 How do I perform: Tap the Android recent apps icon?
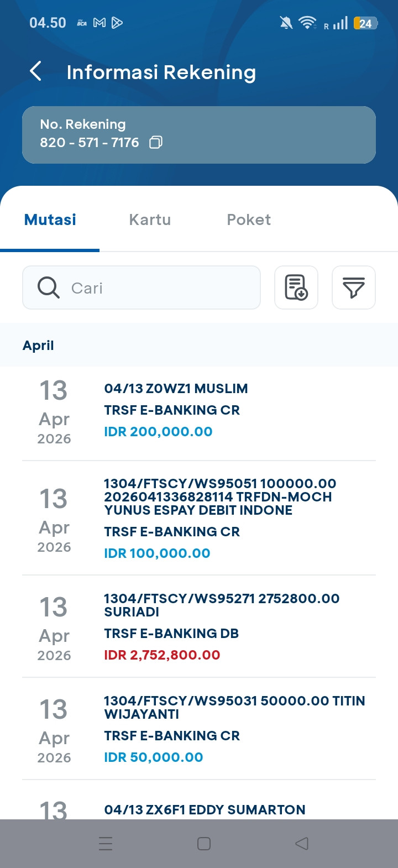106,844
